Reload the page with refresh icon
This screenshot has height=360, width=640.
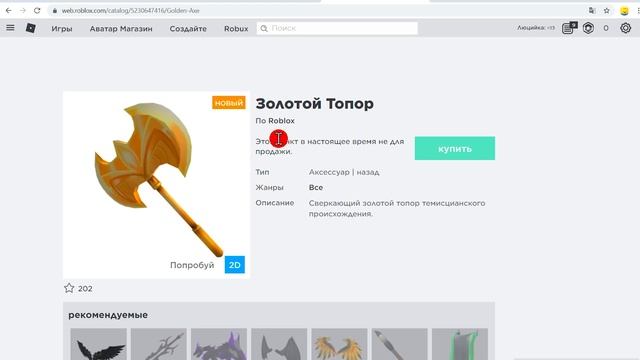37,11
